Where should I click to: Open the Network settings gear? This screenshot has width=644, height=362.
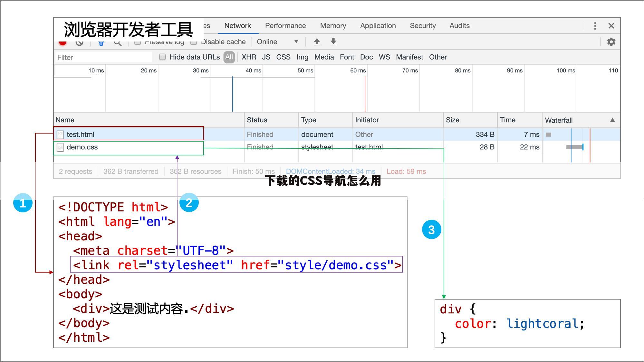coord(611,42)
